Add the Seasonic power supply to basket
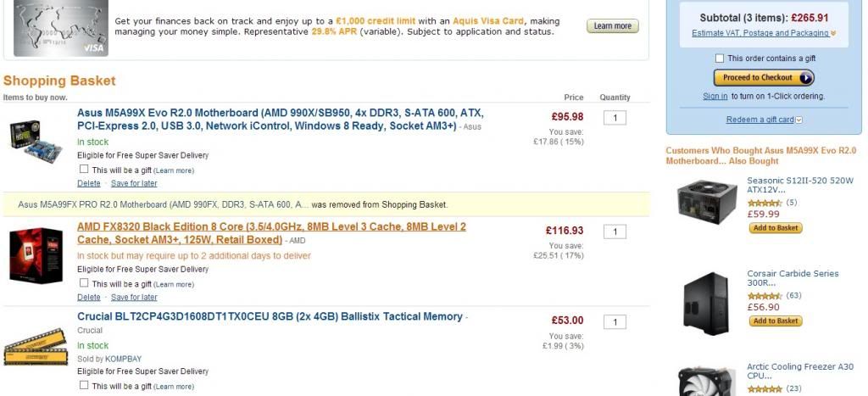This screenshot has height=396, width=868. (x=775, y=228)
